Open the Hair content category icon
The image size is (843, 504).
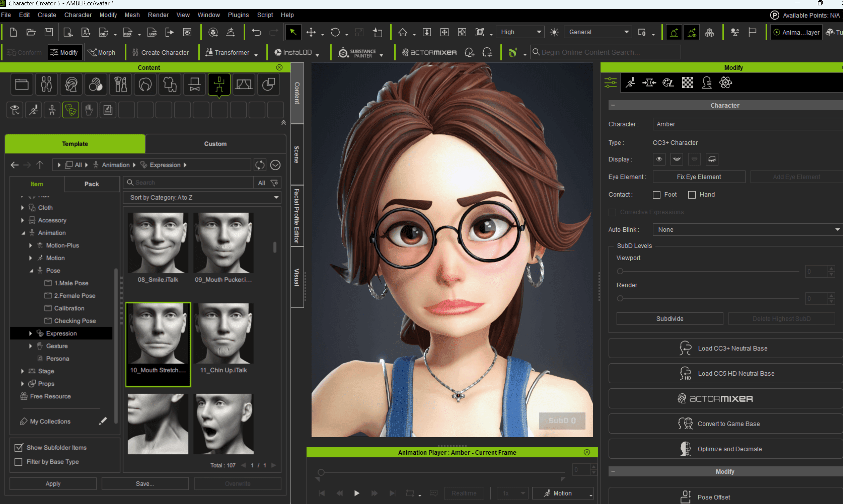tap(145, 84)
